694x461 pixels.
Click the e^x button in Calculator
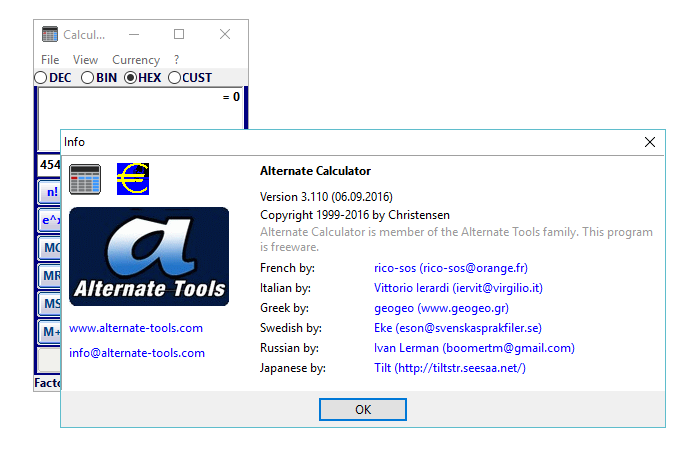tap(50, 219)
